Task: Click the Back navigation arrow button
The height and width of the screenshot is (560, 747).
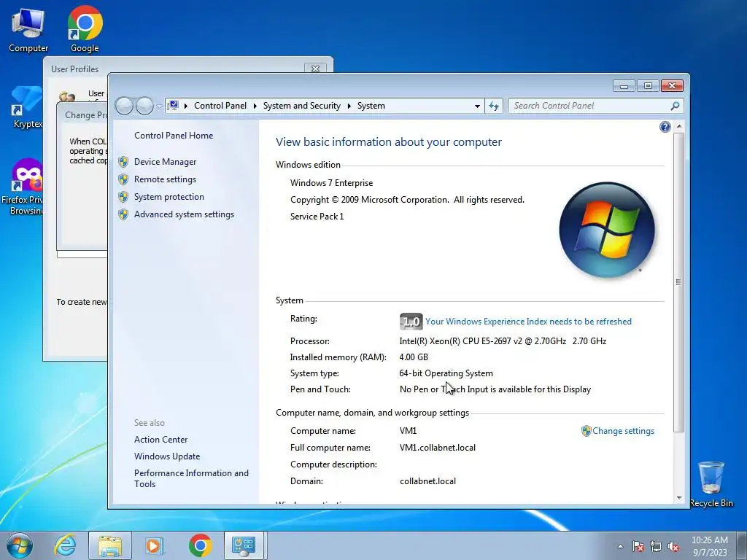Action: pos(124,106)
